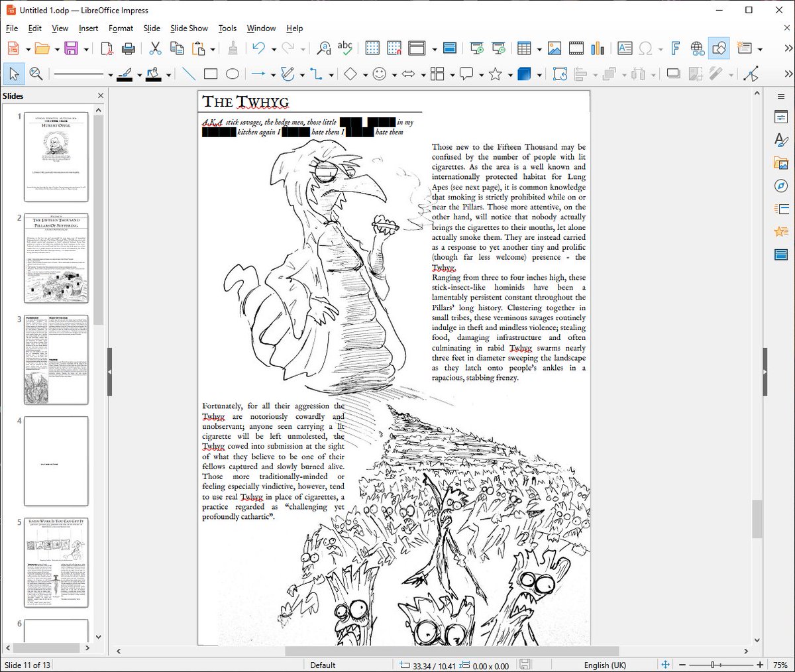Select slide 5 thumbnail
The image size is (795, 672).
coord(56,563)
